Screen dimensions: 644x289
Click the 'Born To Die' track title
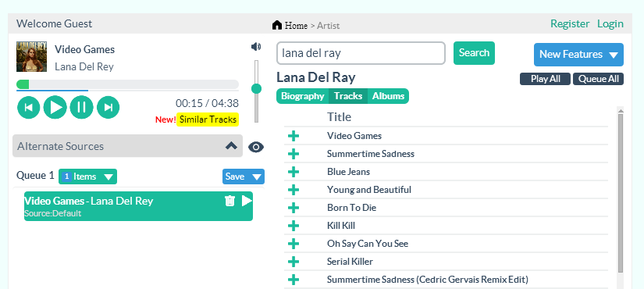351,208
